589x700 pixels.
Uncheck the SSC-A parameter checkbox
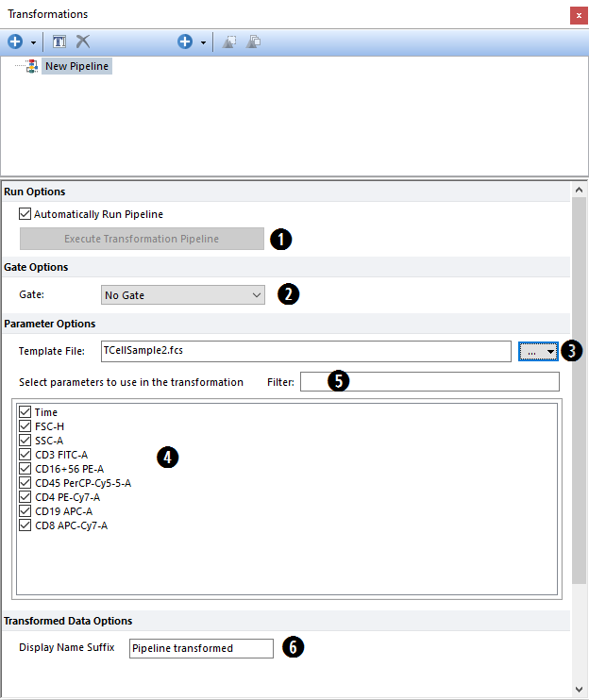[x=25, y=441]
